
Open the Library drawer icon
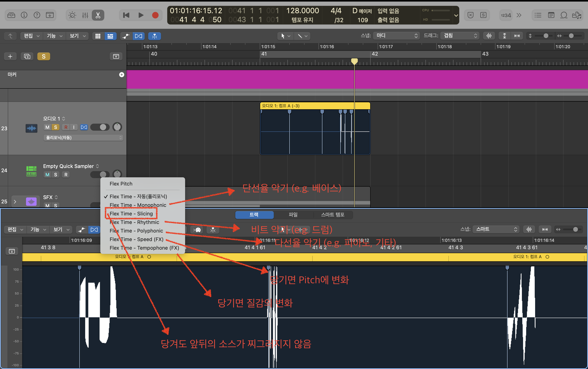(11, 15)
